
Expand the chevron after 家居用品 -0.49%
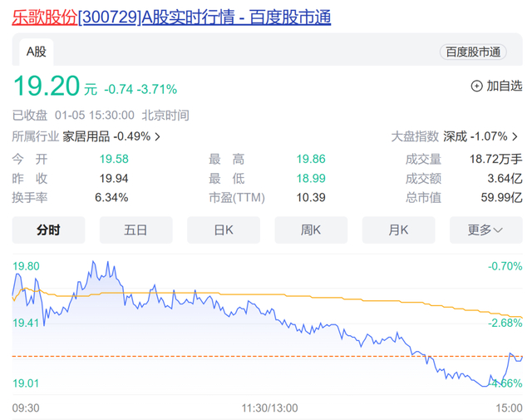157,137
